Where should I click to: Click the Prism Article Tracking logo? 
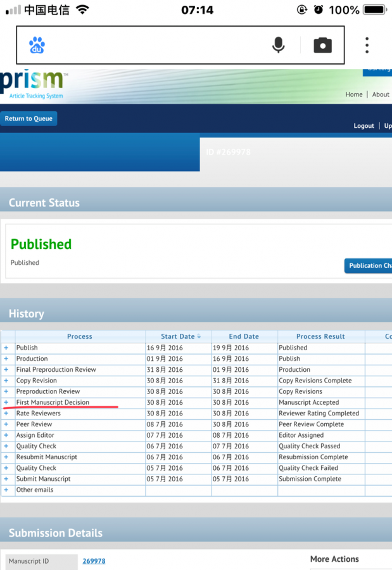[35, 85]
